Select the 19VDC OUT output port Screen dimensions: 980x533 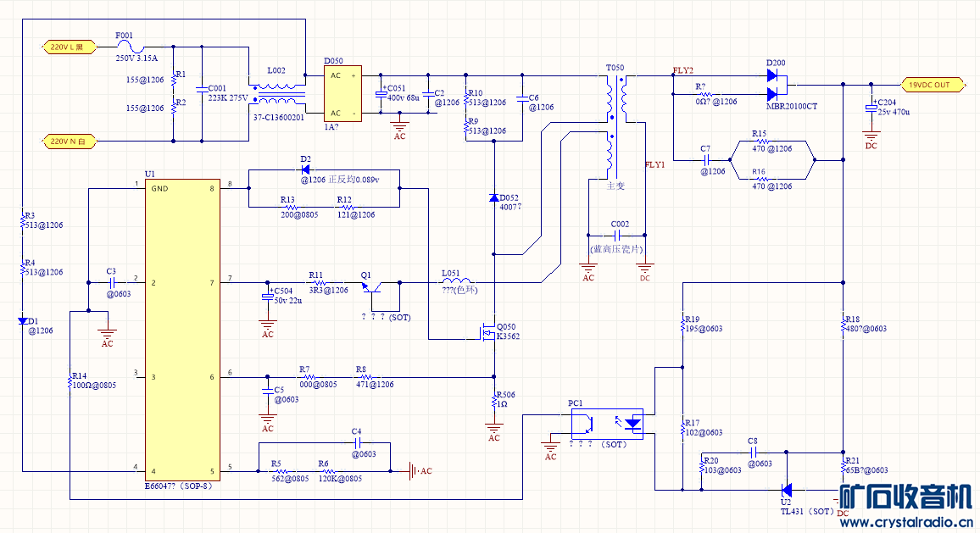pyautogui.click(x=932, y=85)
